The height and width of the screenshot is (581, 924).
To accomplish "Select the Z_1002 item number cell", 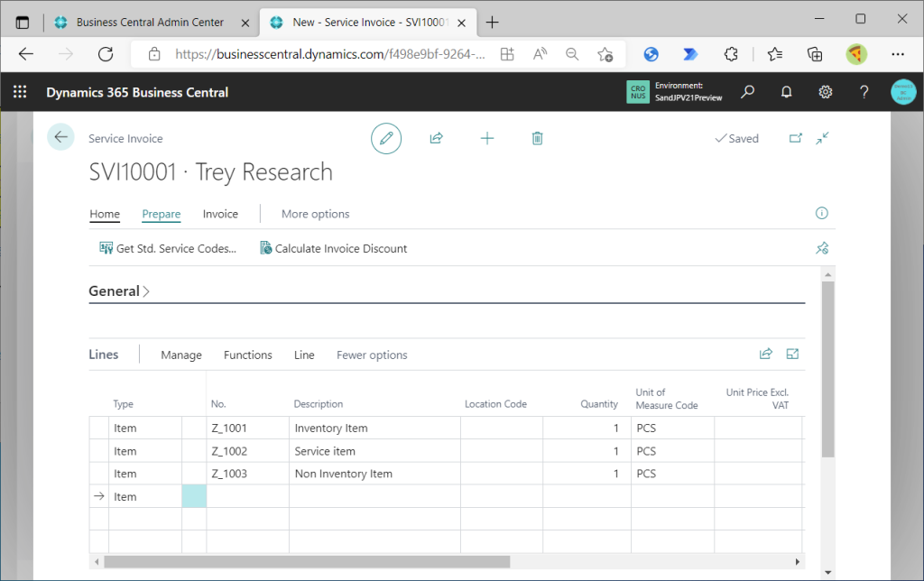I will click(x=247, y=451).
